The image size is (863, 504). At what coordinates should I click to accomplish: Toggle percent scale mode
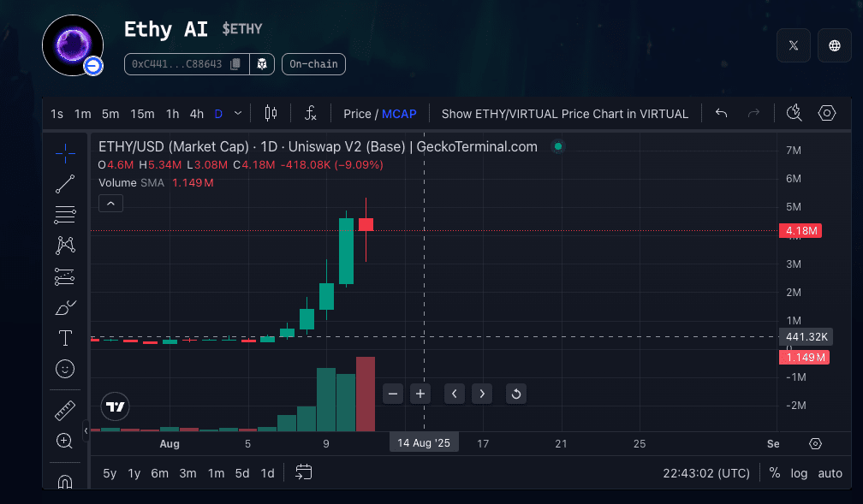tap(775, 473)
